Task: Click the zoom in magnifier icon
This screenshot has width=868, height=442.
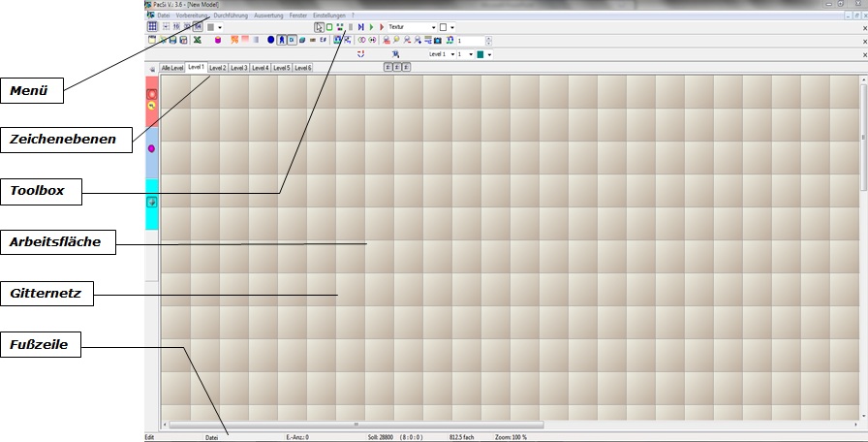Action: (418, 40)
